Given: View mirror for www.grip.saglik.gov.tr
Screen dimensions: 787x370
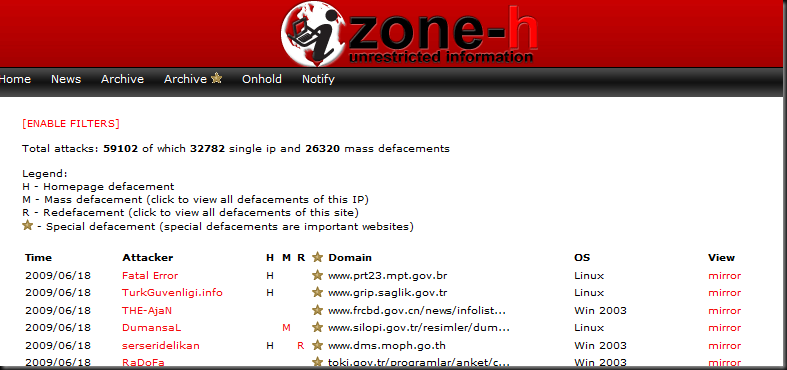Looking at the screenshot, I should click(x=724, y=293).
